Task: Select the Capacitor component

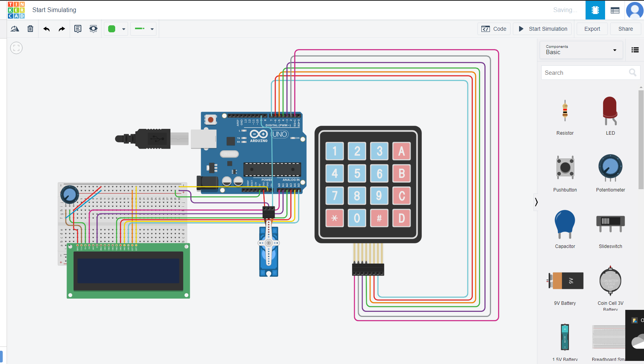Action: coord(565,229)
